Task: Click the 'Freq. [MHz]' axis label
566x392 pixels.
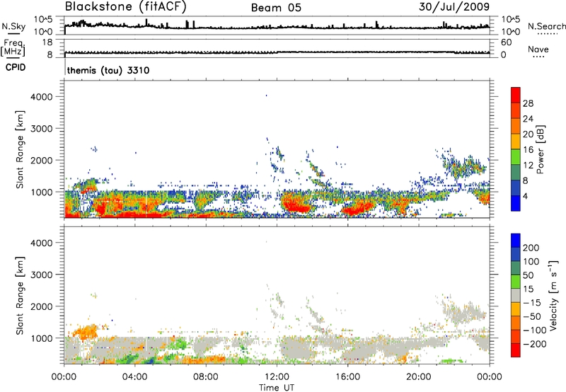Action: pos(13,47)
